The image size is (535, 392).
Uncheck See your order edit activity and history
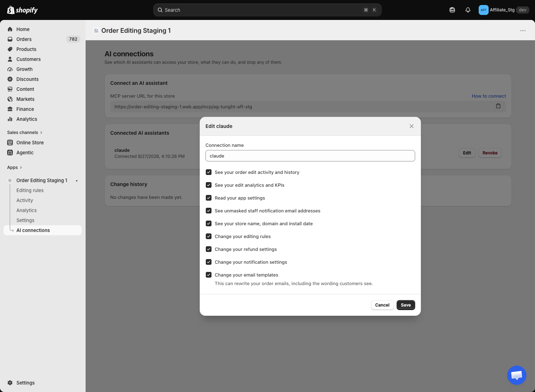pos(209,172)
